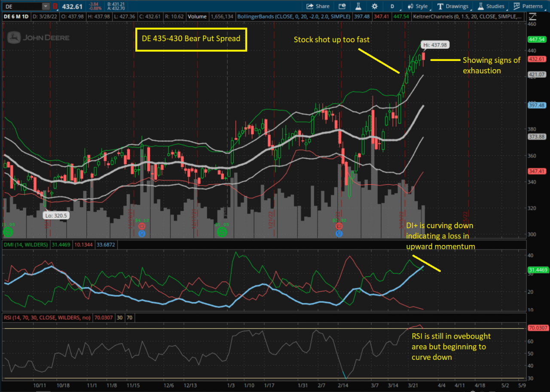Click the C: 432.61 close value
Image resolution: width=550 pixels, height=392 pixels.
pyautogui.click(x=151, y=17)
